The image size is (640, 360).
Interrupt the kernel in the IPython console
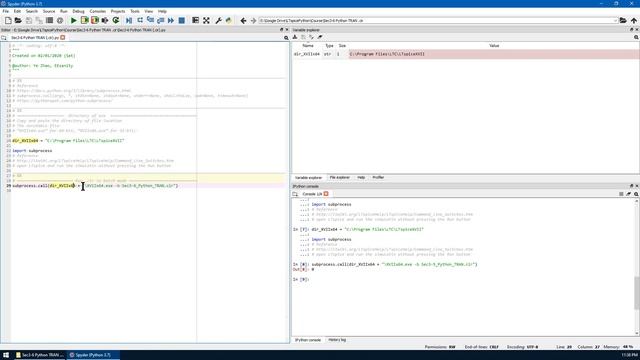point(621,194)
